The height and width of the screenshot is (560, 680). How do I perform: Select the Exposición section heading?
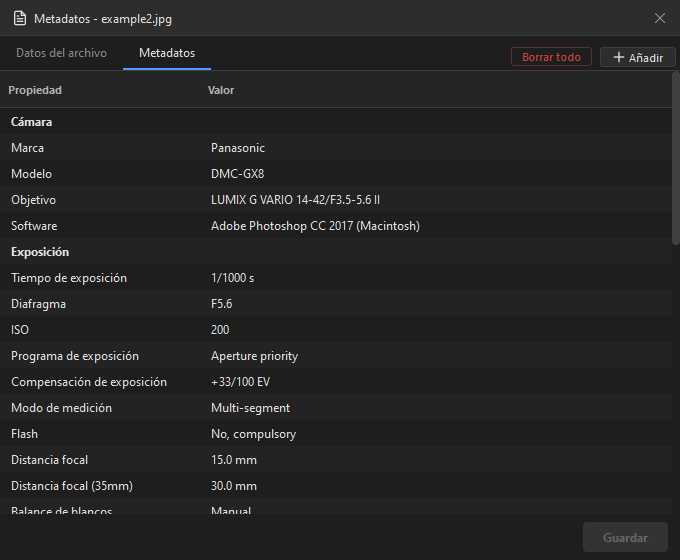40,252
